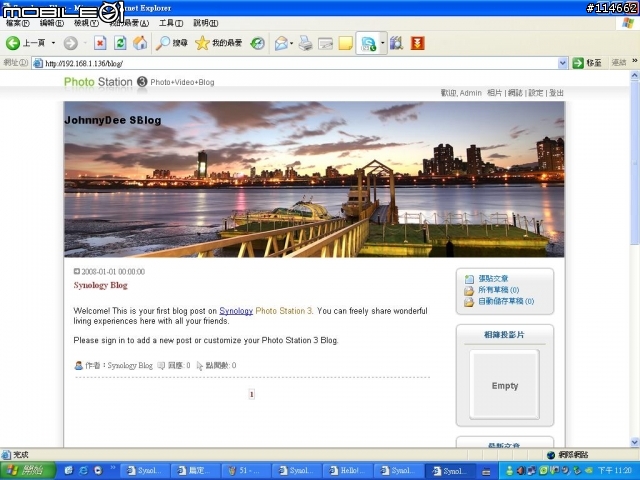640x480 pixels.
Task: Click the Skype toolbar icon
Action: tap(368, 43)
